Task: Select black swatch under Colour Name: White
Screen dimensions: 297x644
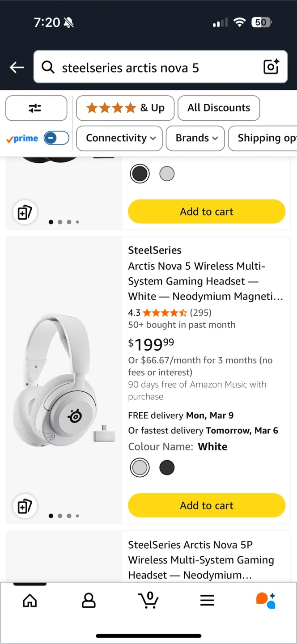Action: coord(167,468)
